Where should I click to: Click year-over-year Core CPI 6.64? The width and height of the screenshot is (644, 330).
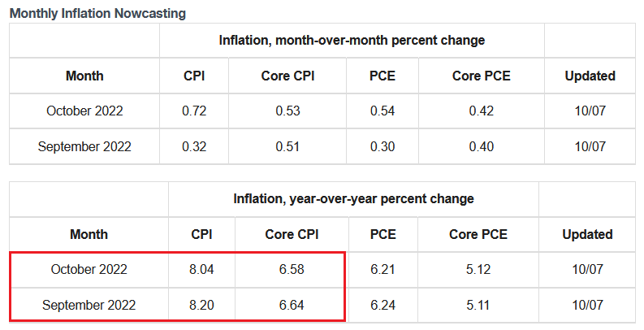tap(292, 305)
